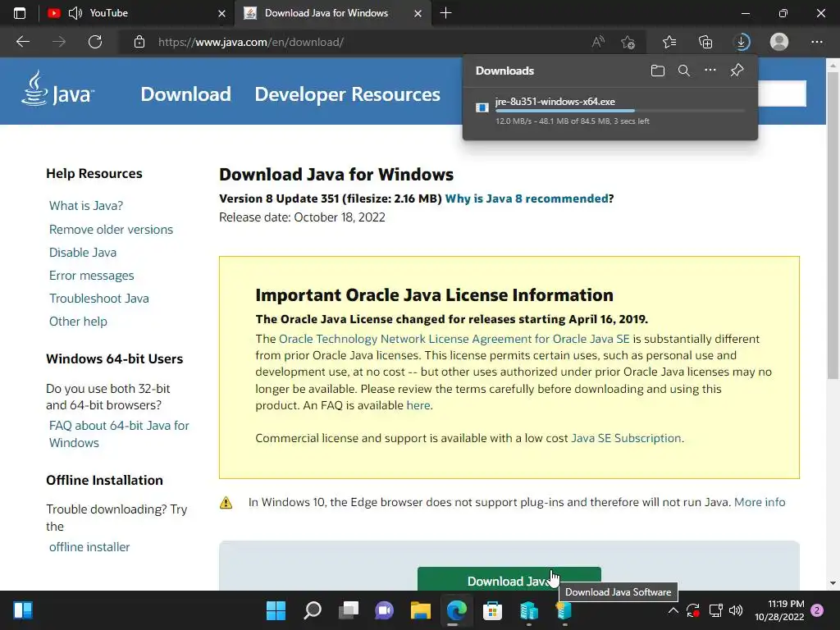Open the 'Other help' link

78,322
